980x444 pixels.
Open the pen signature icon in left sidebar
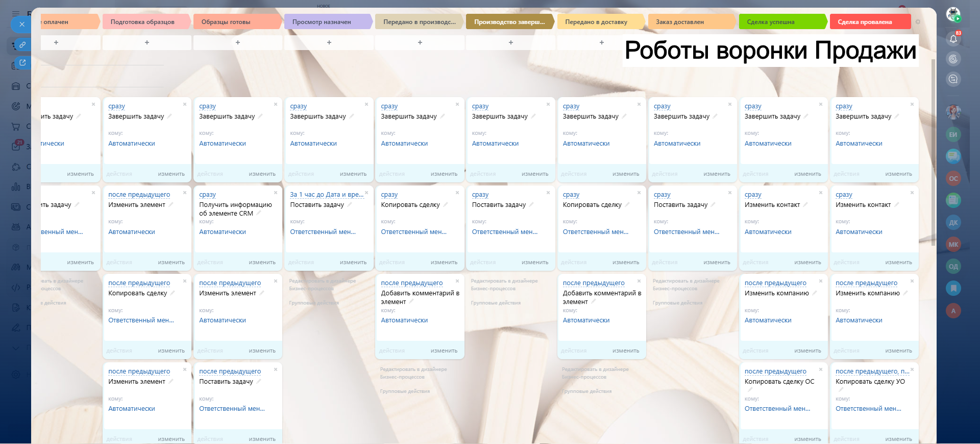[16, 328]
